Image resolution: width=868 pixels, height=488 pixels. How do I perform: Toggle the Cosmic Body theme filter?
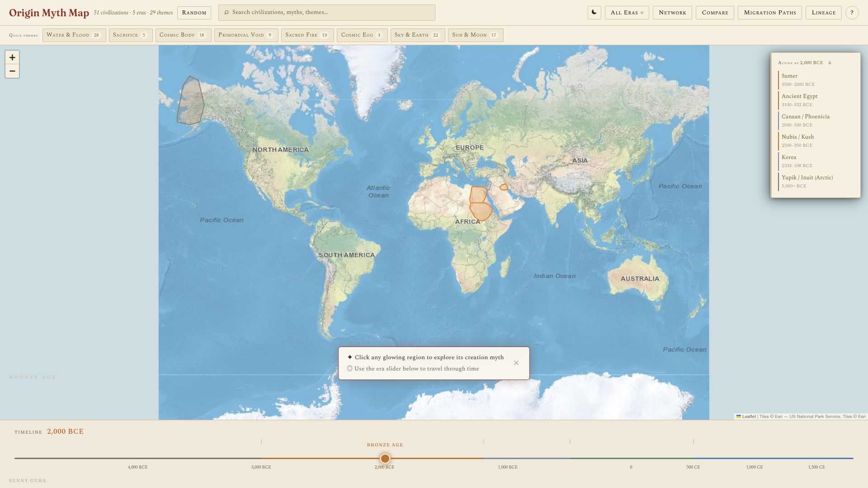183,35
